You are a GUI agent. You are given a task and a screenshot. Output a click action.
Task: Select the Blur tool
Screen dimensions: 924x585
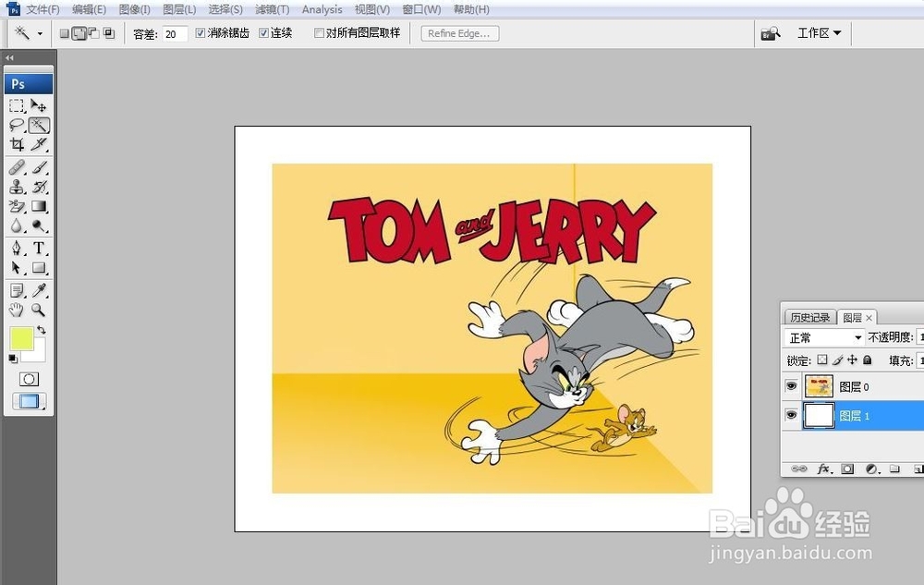click(x=17, y=225)
